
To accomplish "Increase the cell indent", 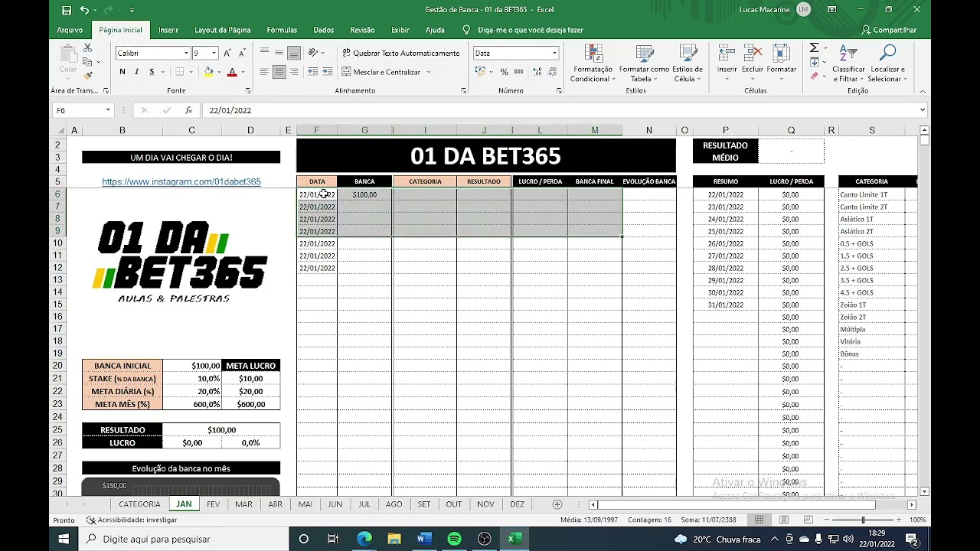I will click(328, 72).
